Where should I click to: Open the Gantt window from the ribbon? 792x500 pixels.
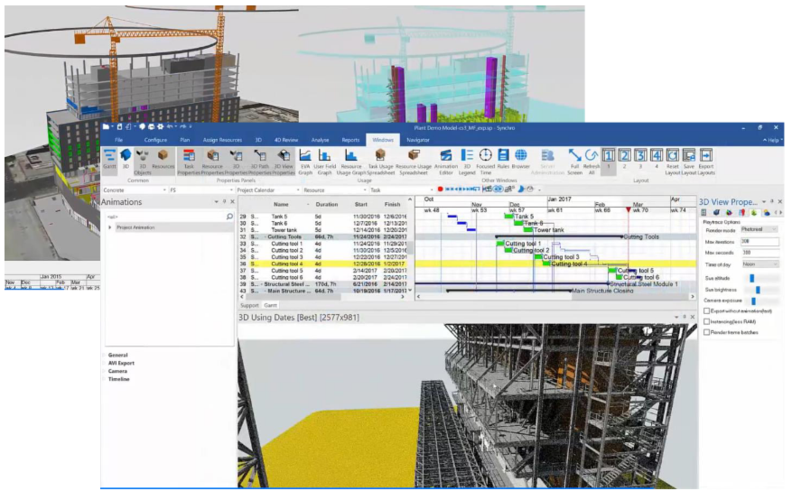tap(109, 160)
